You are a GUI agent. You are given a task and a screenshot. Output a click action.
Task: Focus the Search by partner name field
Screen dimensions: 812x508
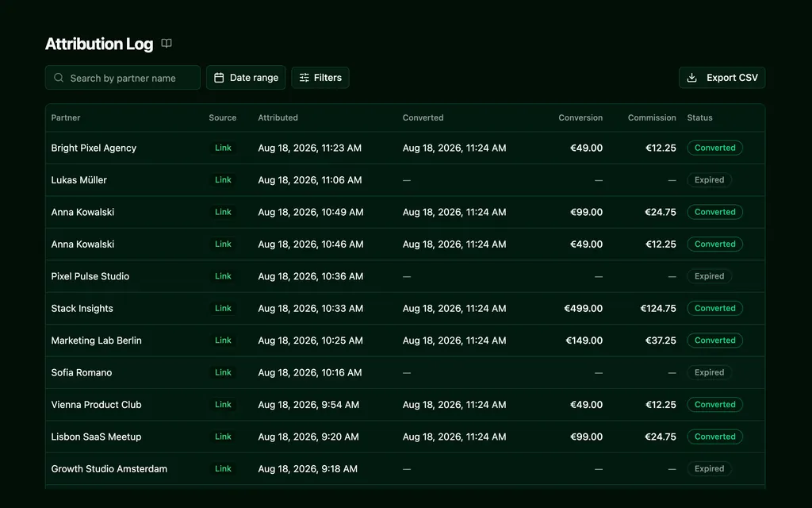coord(123,78)
